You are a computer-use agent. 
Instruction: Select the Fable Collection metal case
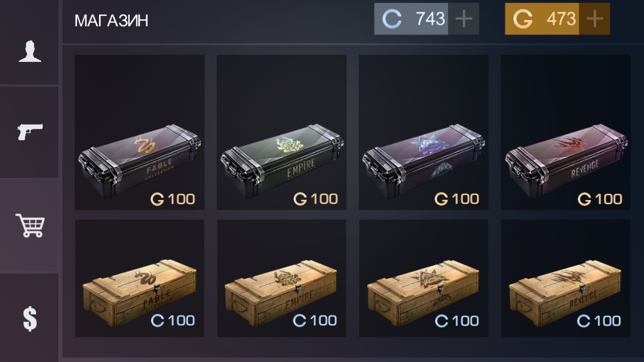[x=139, y=132]
